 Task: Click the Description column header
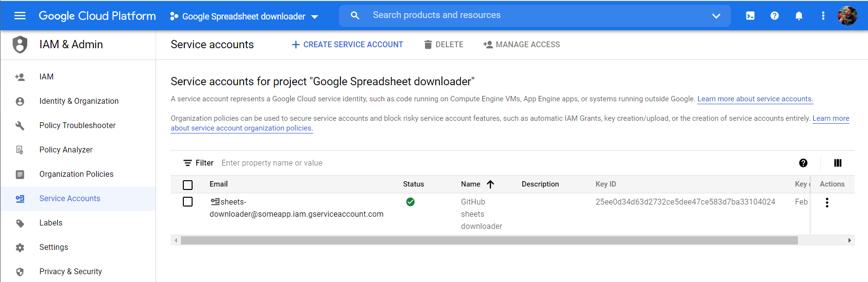tap(540, 184)
